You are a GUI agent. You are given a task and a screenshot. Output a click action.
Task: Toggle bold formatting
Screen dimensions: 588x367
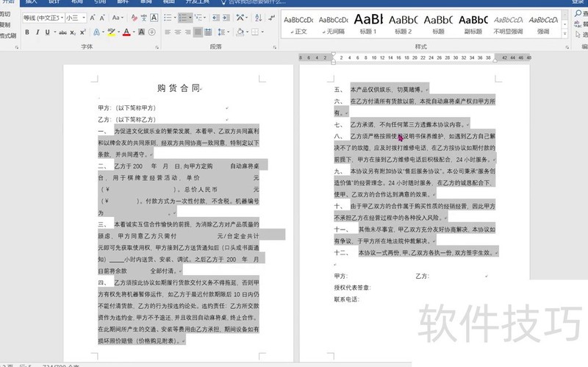[27, 32]
